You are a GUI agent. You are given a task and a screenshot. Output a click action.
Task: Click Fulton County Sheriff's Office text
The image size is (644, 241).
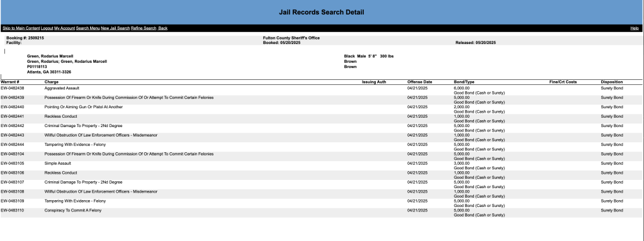[x=291, y=38]
